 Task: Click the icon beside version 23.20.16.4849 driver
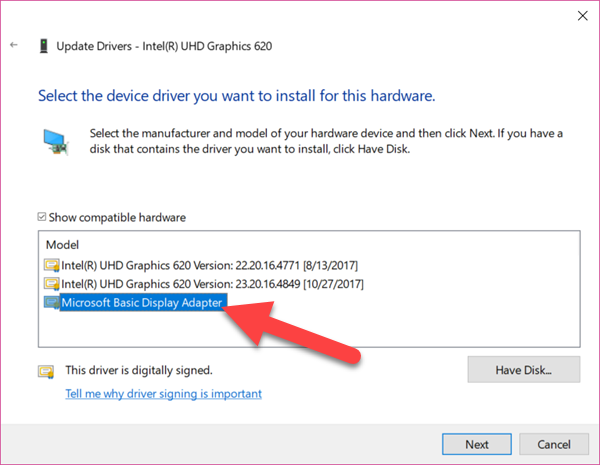click(51, 284)
